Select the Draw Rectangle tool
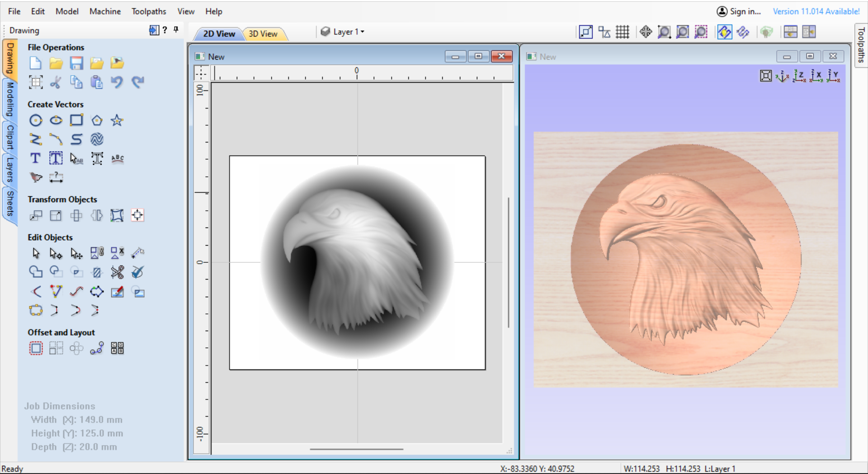Image resolution: width=868 pixels, height=474 pixels. pyautogui.click(x=76, y=120)
